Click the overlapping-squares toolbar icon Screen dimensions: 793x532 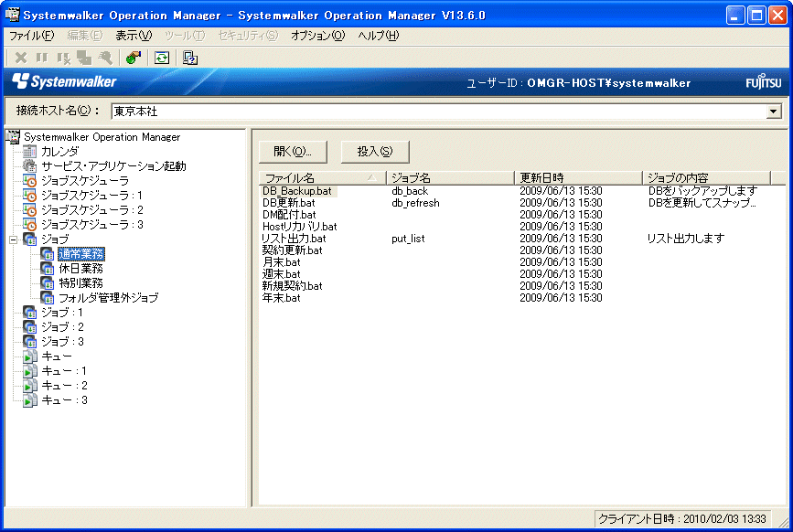84,58
